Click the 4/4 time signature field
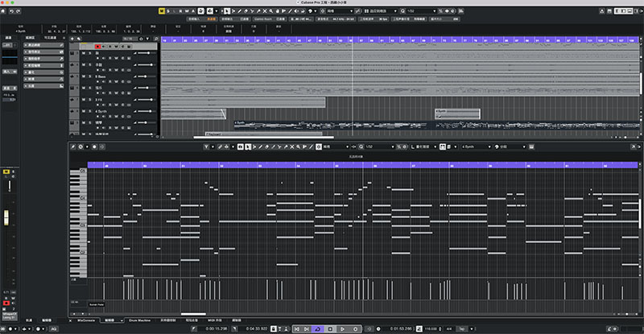The width and height of the screenshot is (644, 334). point(449,329)
